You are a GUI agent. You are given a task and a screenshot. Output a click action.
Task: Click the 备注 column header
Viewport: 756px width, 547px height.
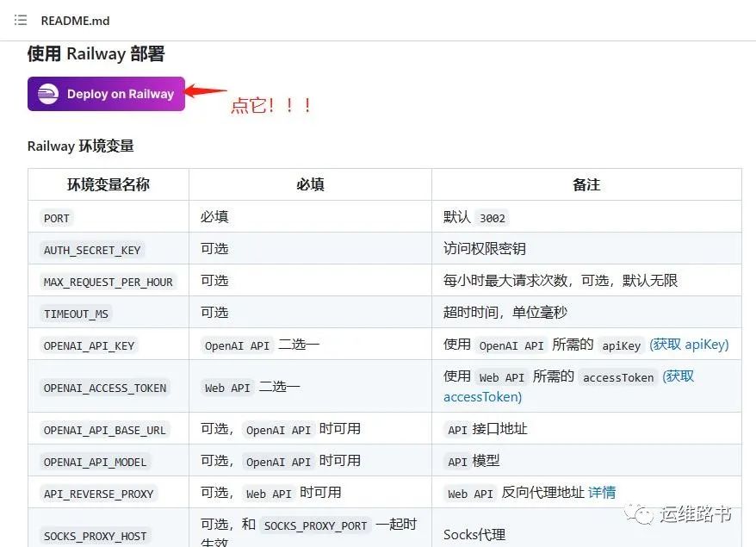[x=586, y=184]
